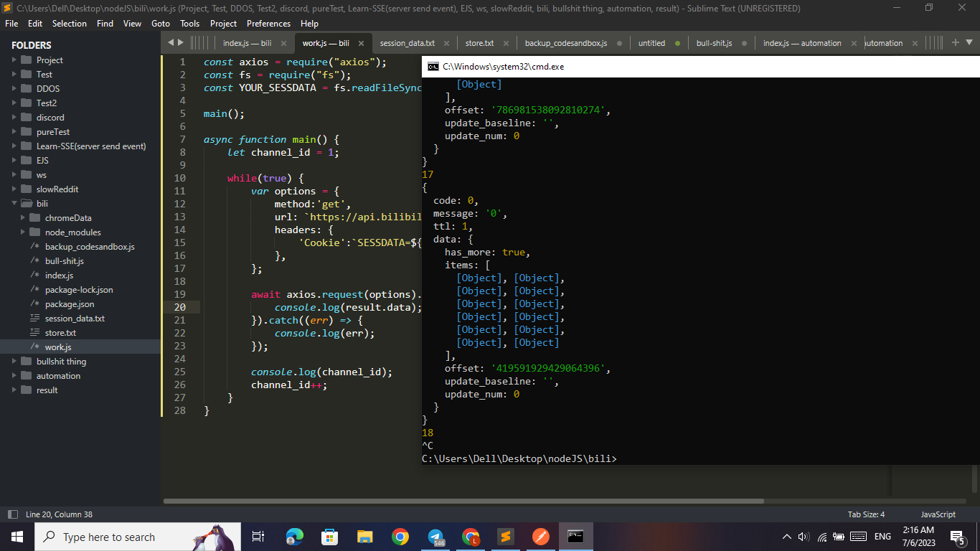Viewport: 980px width, 551px height.
Task: Click the forward navigation arrow above the editor
Action: coord(182,42)
